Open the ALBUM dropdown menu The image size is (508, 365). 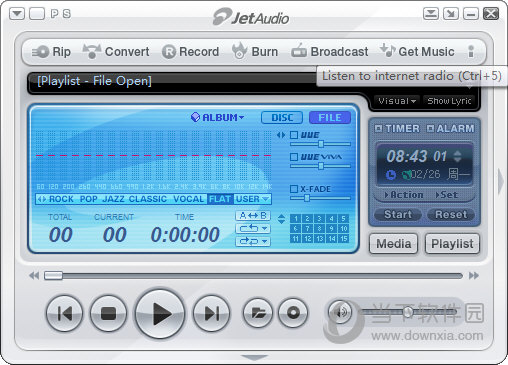point(218,117)
